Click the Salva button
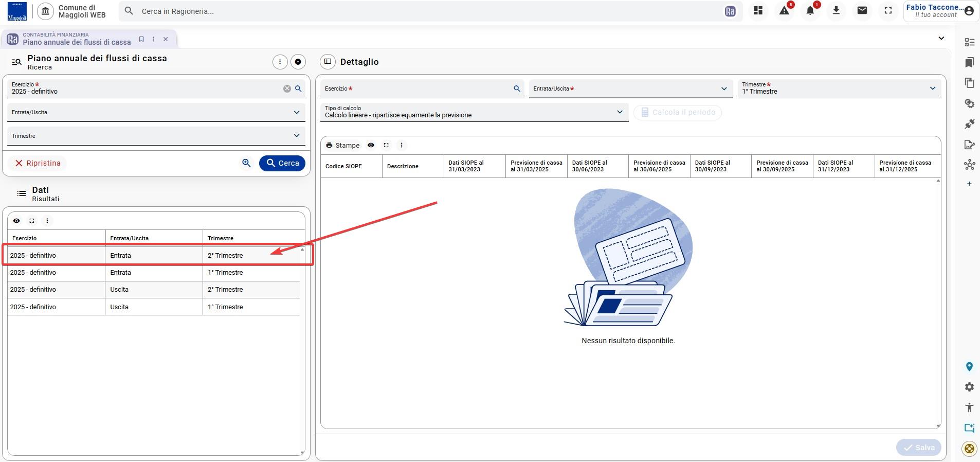Viewport: 980px width, 462px height. pyautogui.click(x=919, y=448)
